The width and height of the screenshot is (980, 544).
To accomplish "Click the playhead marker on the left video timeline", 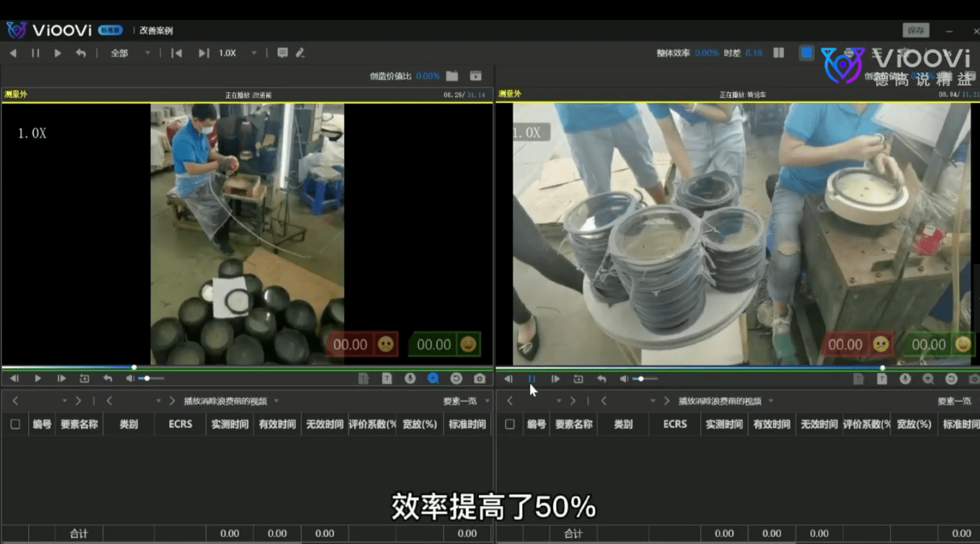I will tap(134, 367).
